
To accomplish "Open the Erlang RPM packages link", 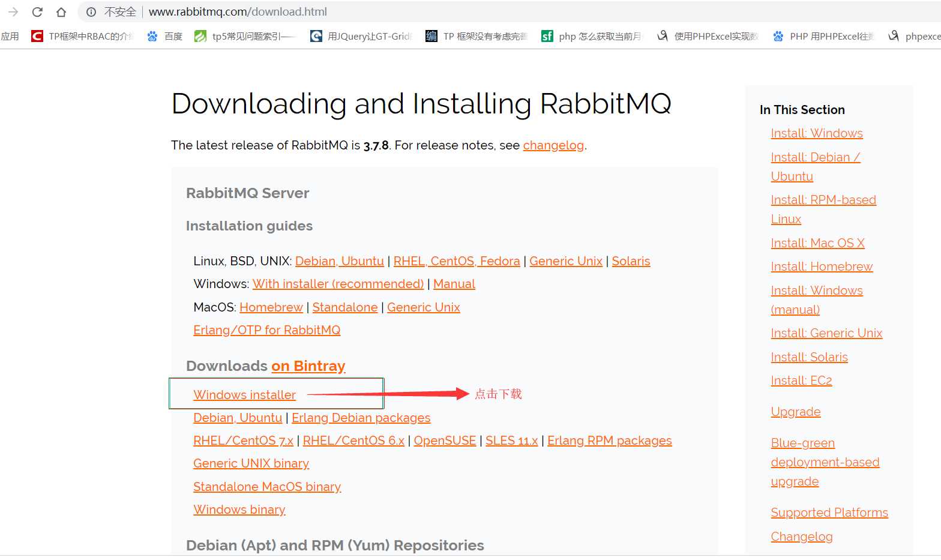I will (610, 441).
